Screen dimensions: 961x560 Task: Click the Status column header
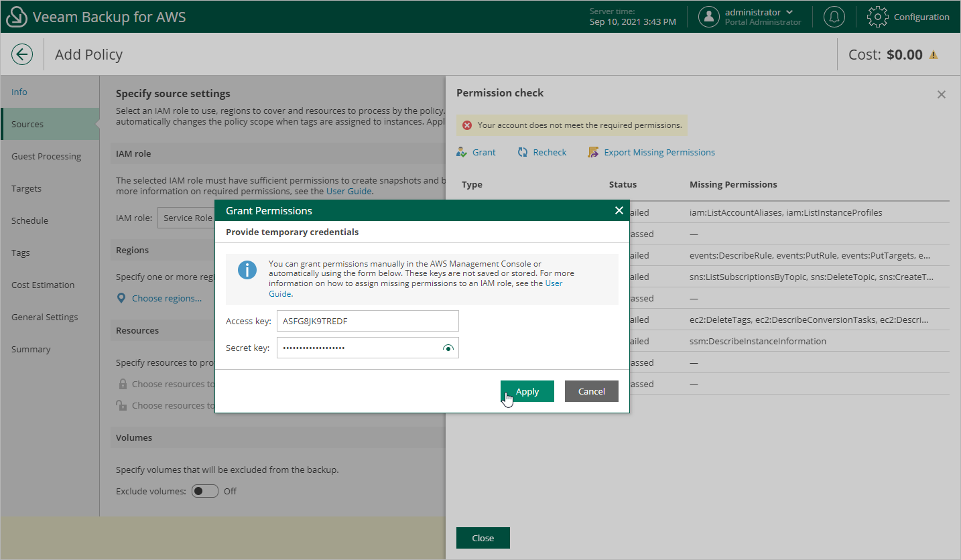[x=623, y=184]
